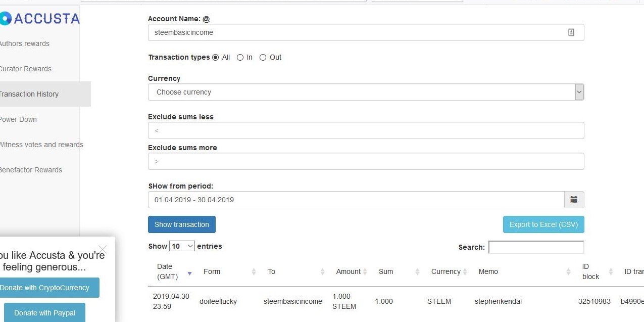Open Authors rewards page

[x=24, y=43]
